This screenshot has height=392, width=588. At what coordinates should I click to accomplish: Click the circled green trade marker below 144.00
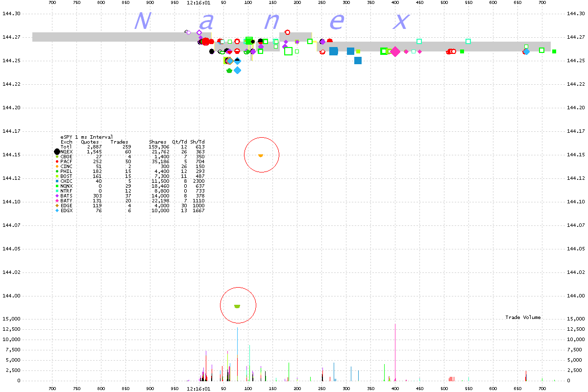237,306
